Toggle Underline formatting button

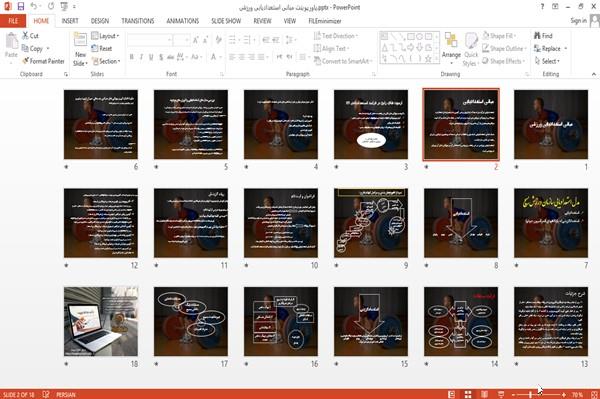tap(151, 57)
